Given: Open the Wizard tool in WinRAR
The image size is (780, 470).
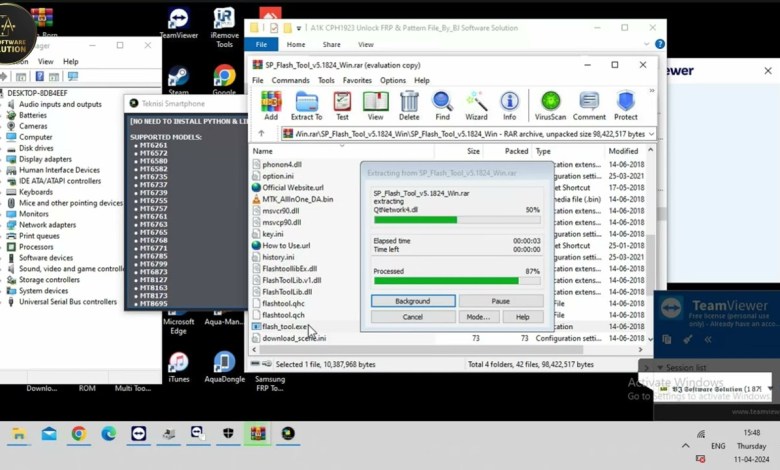Looking at the screenshot, I should click(477, 105).
